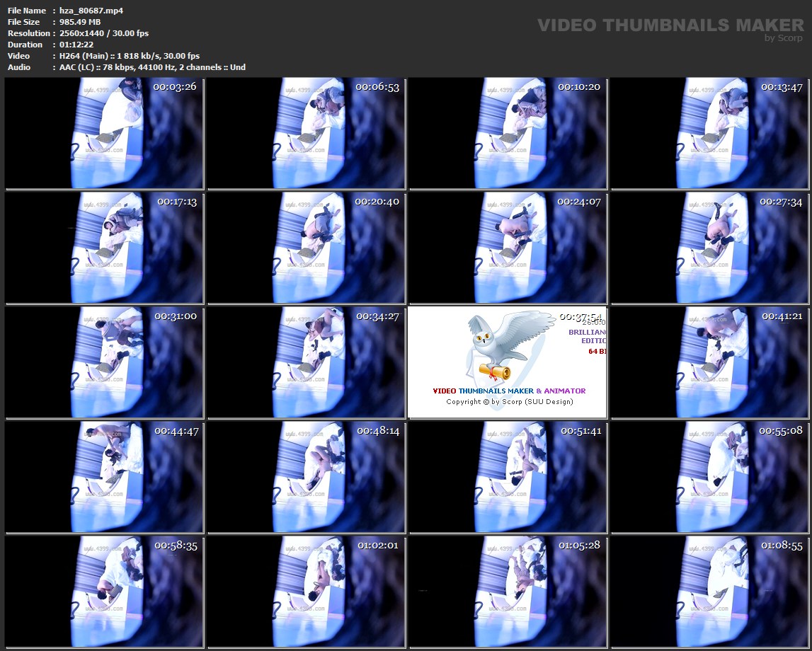Click the thumbnail timestamped 00:44:47

(104, 477)
